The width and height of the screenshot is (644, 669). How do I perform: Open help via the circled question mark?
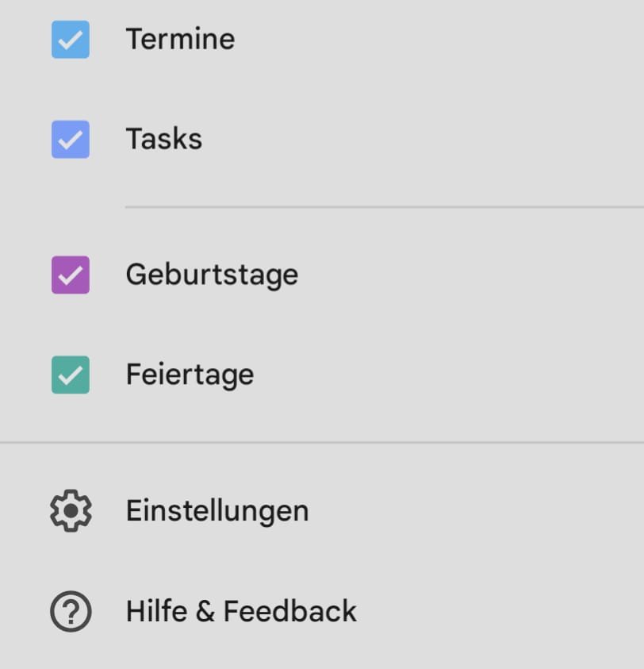pyautogui.click(x=71, y=611)
